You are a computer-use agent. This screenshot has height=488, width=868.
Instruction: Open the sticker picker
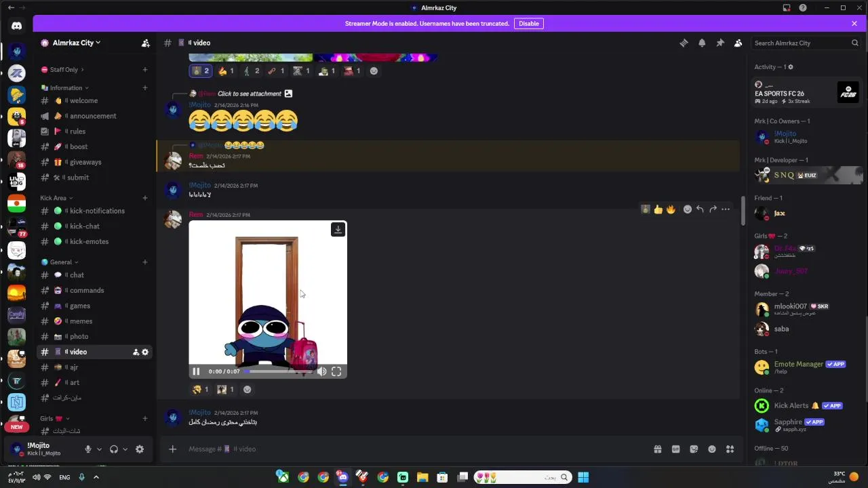point(694,449)
